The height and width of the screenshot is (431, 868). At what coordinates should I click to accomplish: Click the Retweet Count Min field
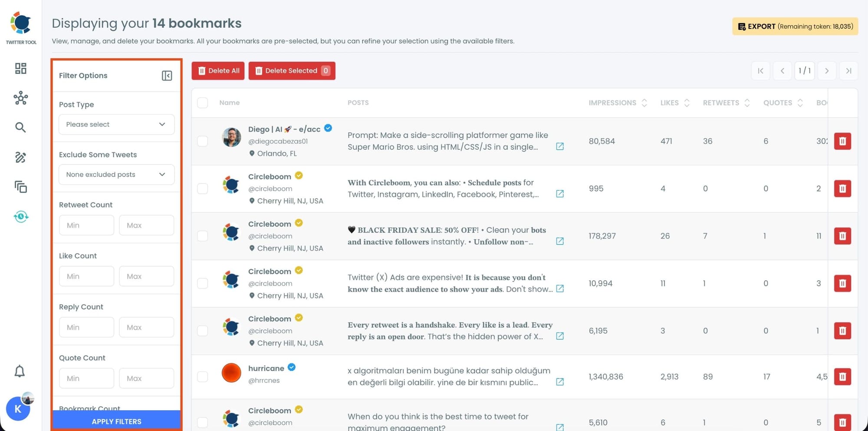tap(86, 225)
